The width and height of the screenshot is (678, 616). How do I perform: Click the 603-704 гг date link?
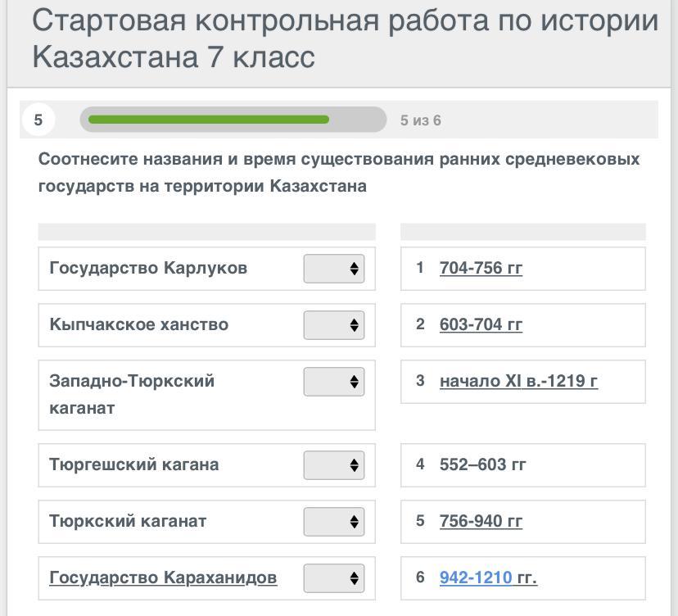pyautogui.click(x=481, y=324)
